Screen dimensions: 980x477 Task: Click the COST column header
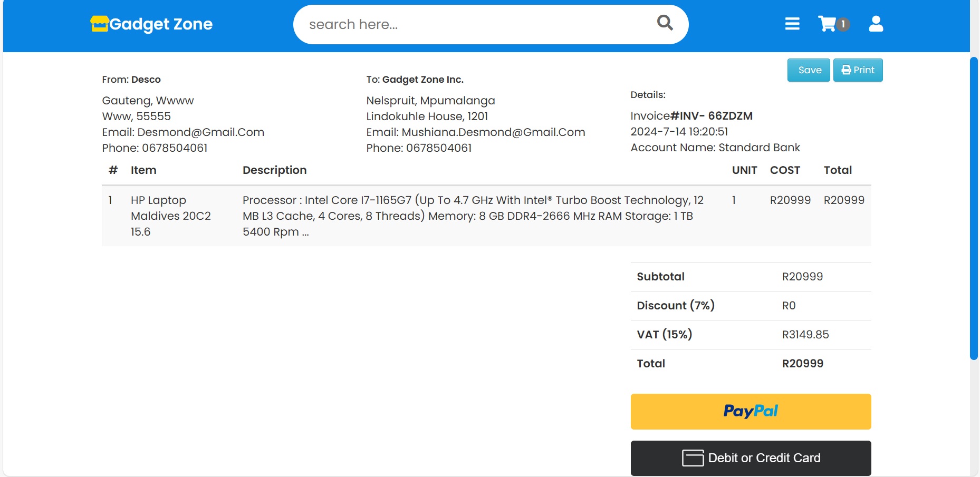[785, 170]
